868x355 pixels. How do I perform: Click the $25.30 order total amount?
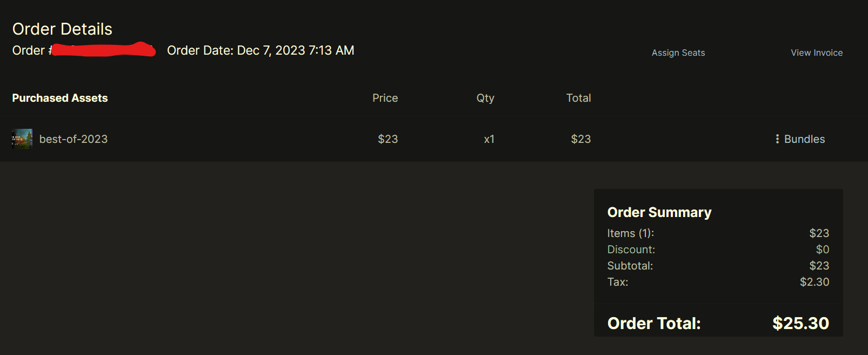[x=800, y=323]
